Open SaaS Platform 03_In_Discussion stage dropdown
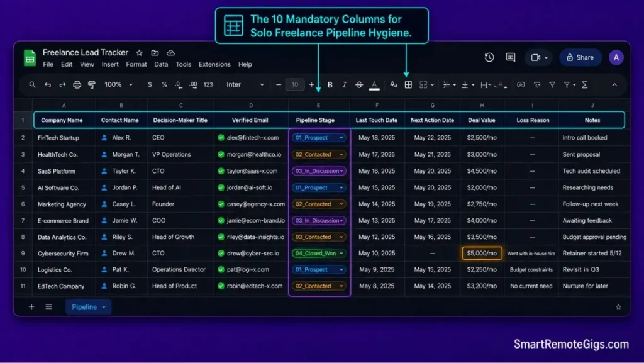644x363 pixels. click(319, 171)
